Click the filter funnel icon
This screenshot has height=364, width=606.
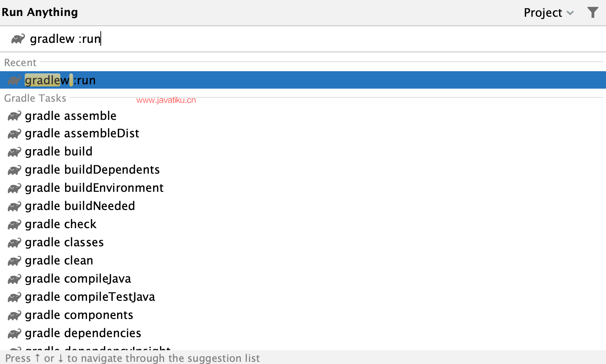coord(593,12)
